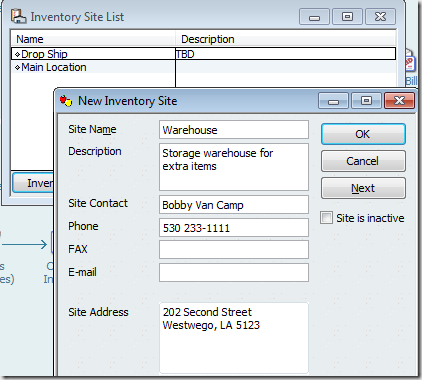Click the Inventory Site List window icon

coord(18,16)
